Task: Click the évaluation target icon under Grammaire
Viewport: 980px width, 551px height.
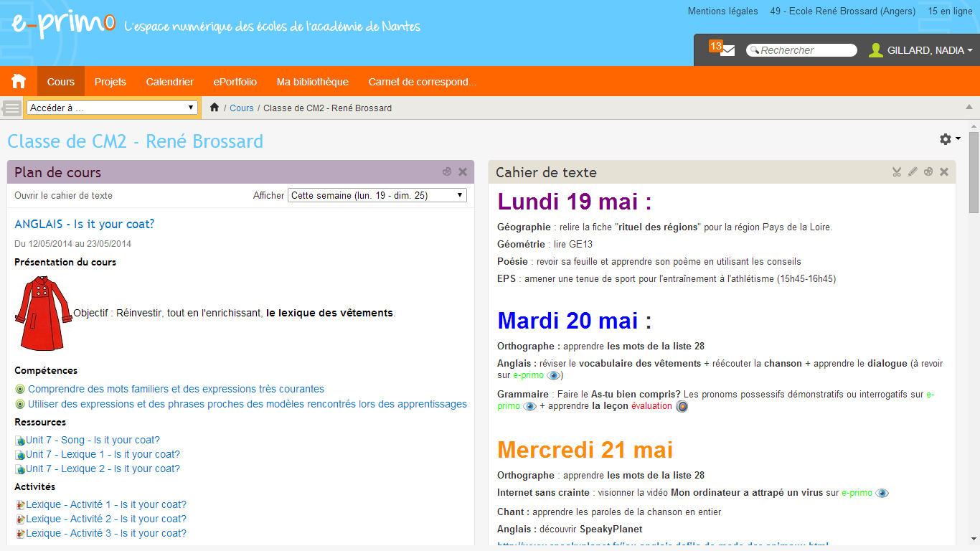Action: (x=682, y=406)
